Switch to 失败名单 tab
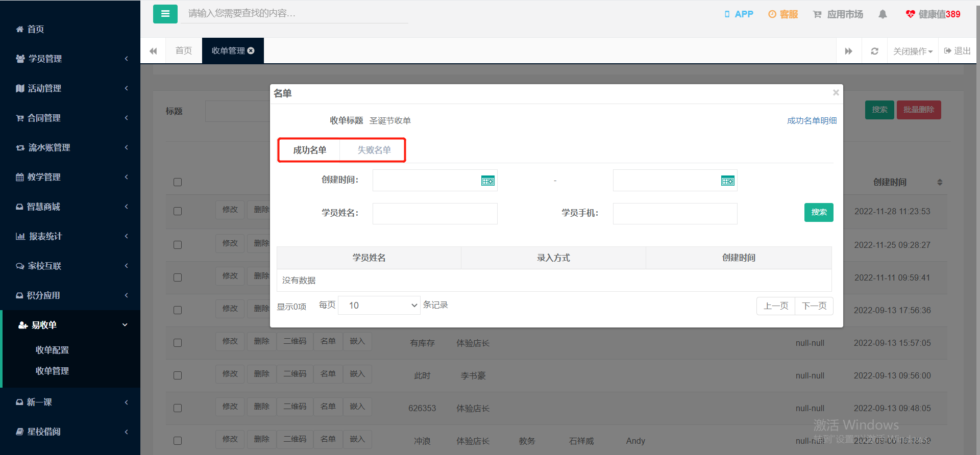The width and height of the screenshot is (980, 455). pyautogui.click(x=374, y=150)
